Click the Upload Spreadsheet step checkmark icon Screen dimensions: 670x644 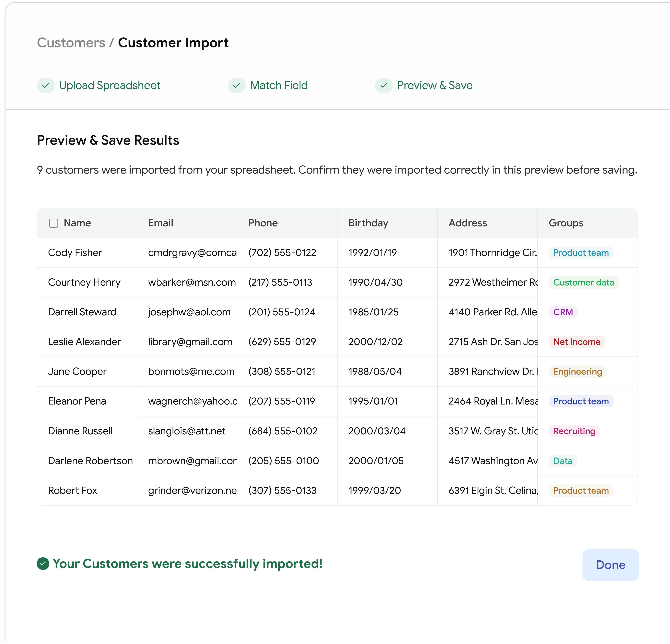pos(46,85)
